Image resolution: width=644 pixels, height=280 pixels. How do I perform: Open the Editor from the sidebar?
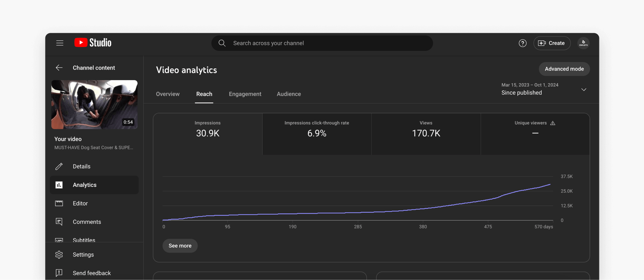[x=80, y=203]
